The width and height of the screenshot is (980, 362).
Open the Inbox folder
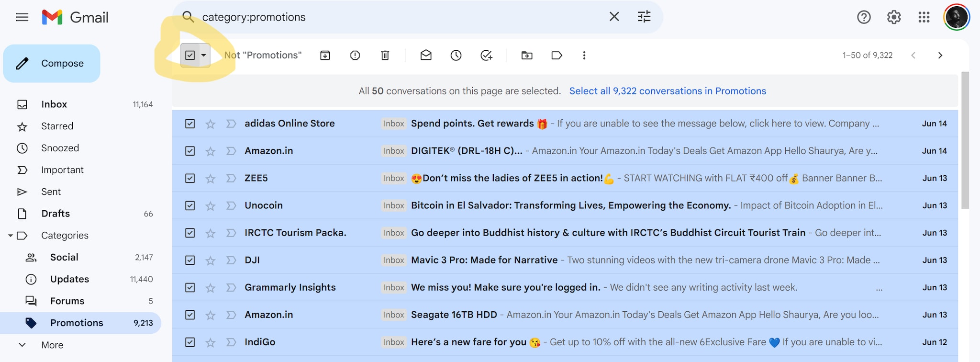click(x=80, y=104)
